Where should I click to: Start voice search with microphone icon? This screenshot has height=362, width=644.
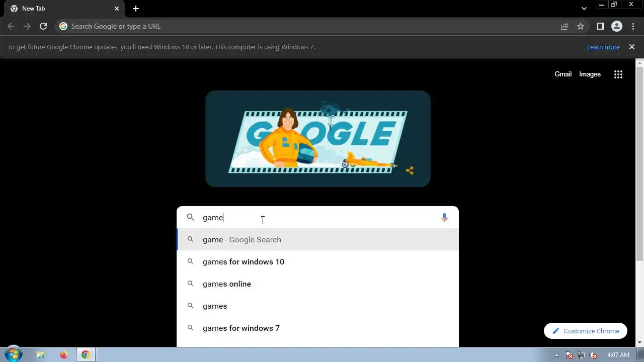444,217
